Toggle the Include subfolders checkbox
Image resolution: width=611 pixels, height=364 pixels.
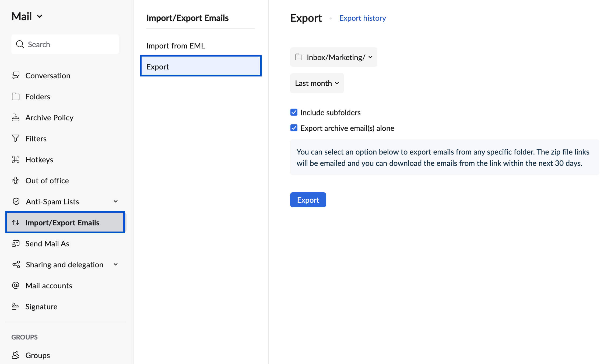coord(294,112)
